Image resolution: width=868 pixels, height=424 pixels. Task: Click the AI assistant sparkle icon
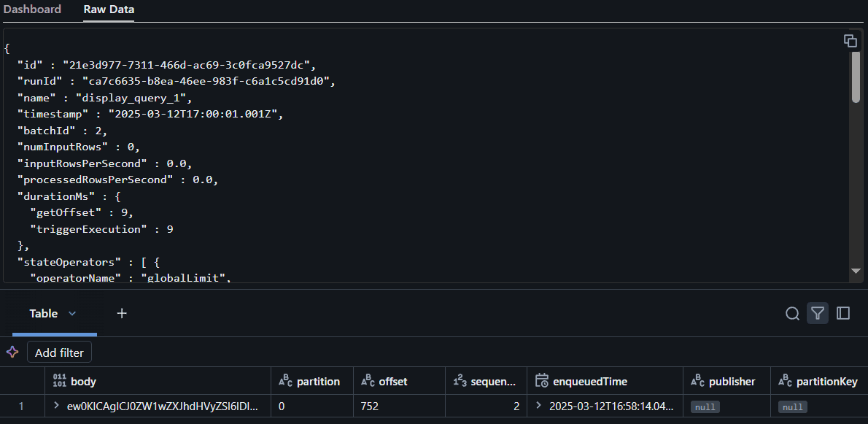click(x=12, y=352)
